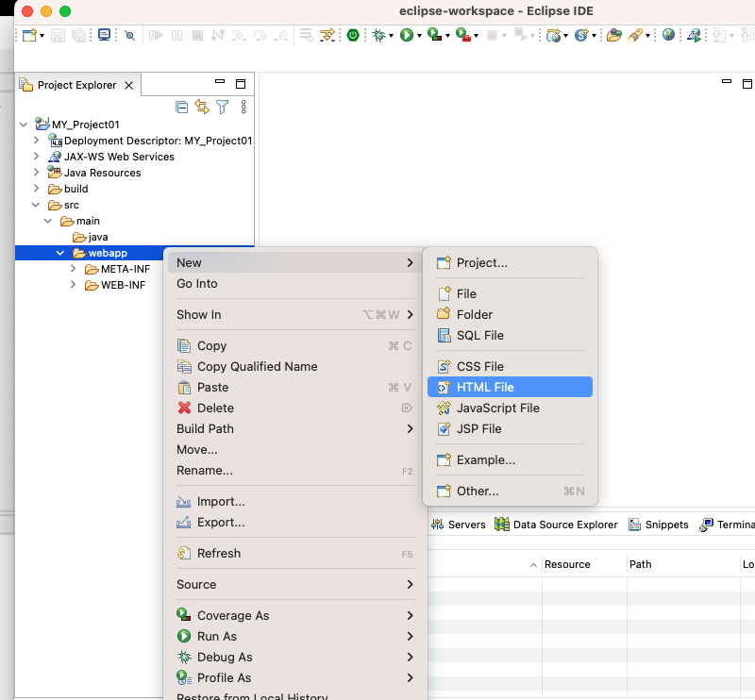
Task: Click Delete in context menu
Action: click(x=295, y=408)
